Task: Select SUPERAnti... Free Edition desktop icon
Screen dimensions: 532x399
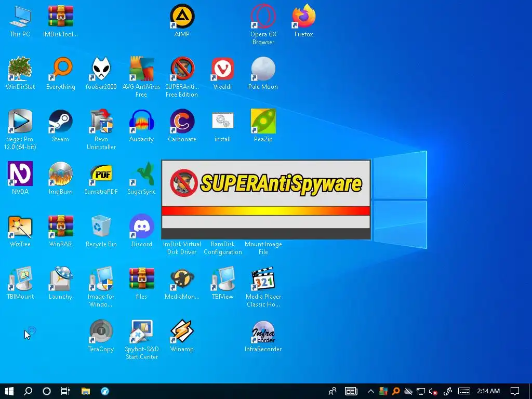Action: 182,77
